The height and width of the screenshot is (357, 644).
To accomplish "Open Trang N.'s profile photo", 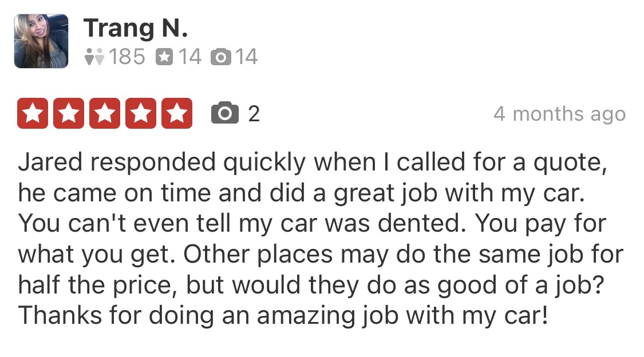I will click(41, 41).
